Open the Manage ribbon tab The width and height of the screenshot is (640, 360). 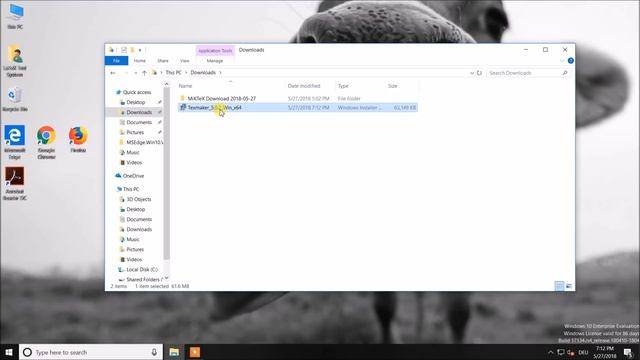(215, 61)
